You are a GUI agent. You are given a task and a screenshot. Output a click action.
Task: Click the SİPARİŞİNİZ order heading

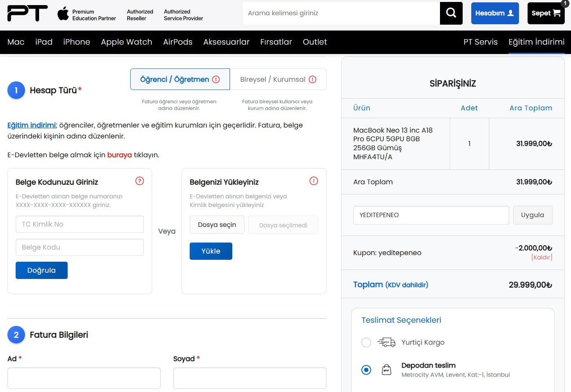453,83
